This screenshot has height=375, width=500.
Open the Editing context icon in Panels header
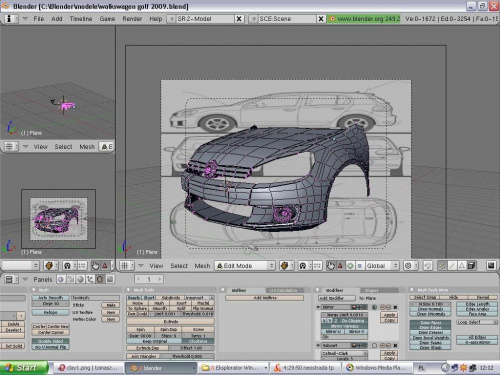100,279
